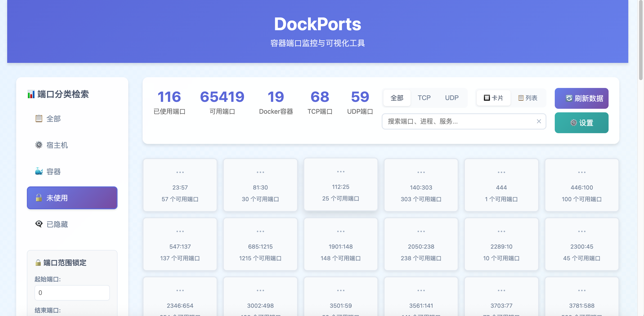Select the 全部 protocol tab
This screenshot has width=644, height=316.
click(x=397, y=98)
